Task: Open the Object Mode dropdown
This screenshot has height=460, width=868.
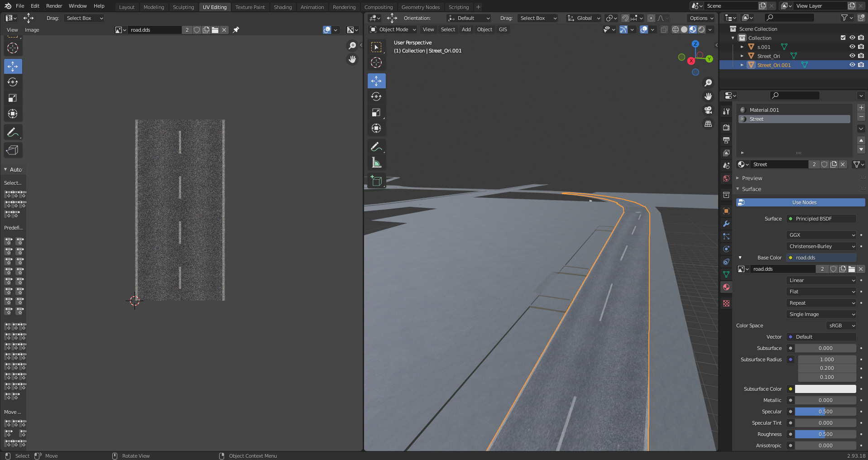Action: (393, 29)
